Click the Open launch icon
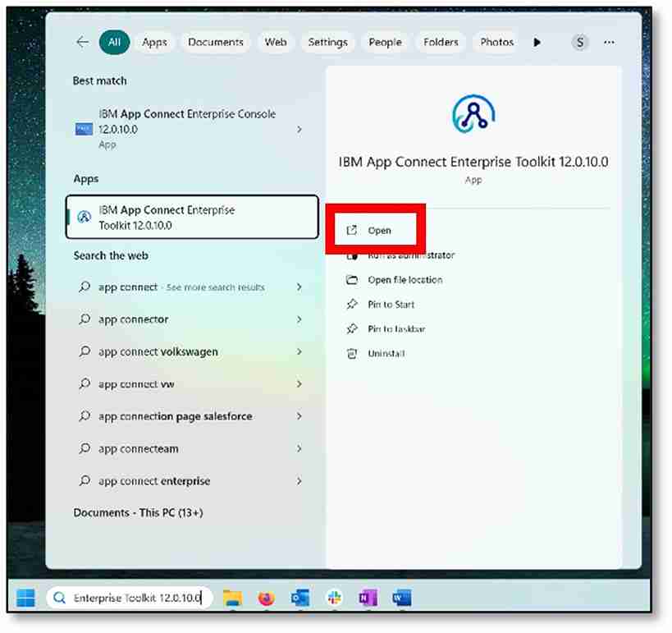This screenshot has height=633, width=672. [351, 231]
